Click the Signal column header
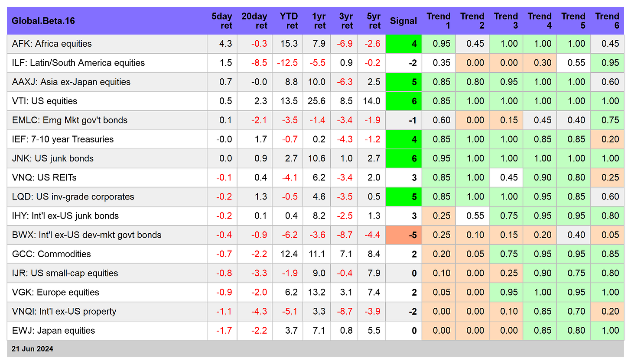The image size is (631, 364). (403, 21)
